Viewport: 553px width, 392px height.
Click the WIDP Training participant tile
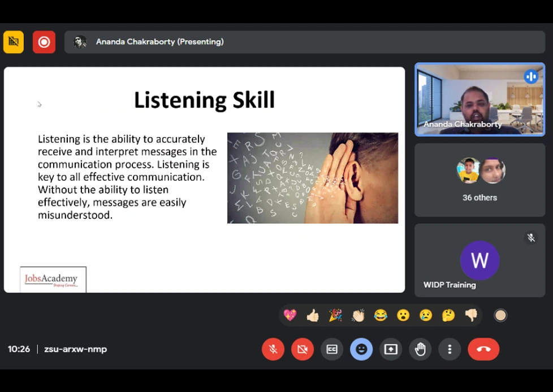[x=479, y=260]
